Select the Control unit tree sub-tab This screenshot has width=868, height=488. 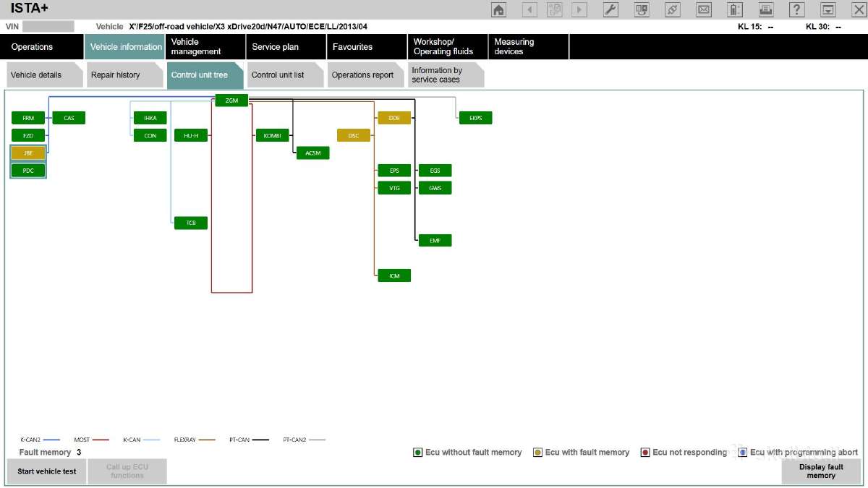pos(205,75)
